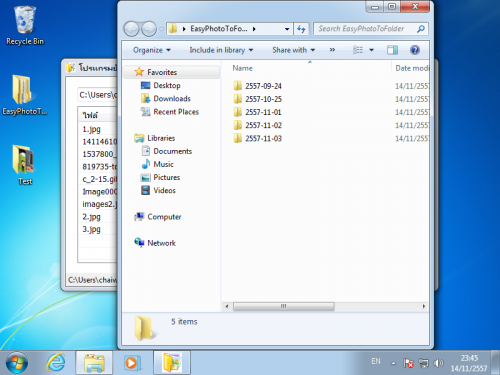Viewport: 500px width, 375px height.
Task: Open the Recycle Bin desktop icon
Action: (25, 26)
